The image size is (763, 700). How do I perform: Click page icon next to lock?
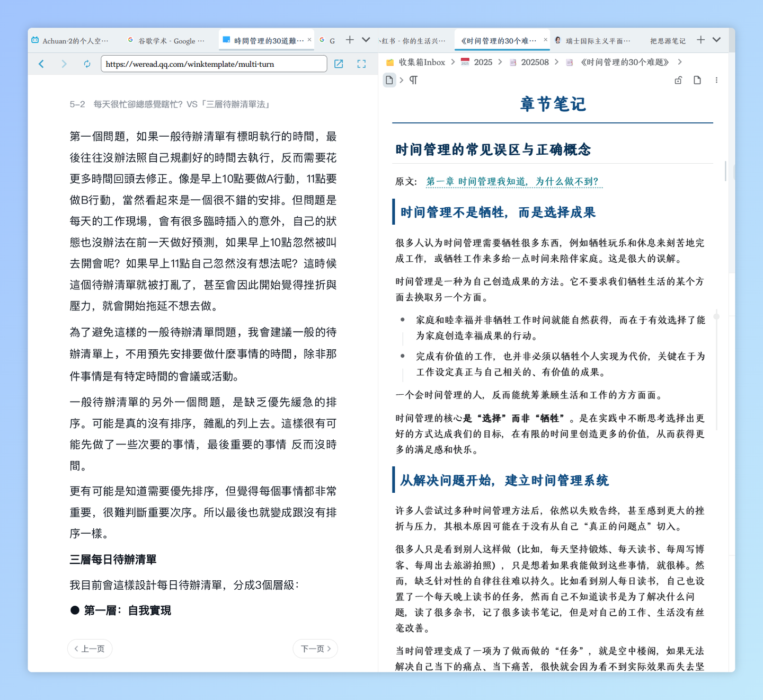pos(697,80)
